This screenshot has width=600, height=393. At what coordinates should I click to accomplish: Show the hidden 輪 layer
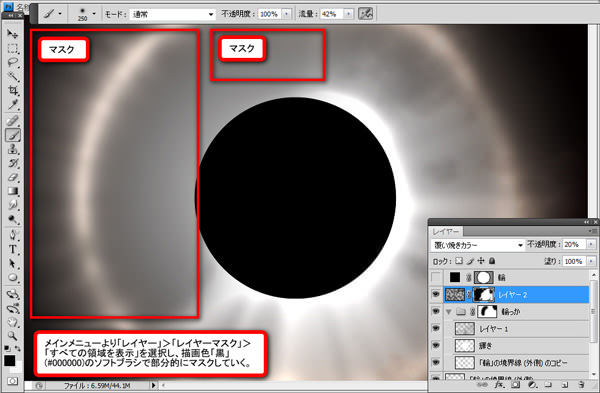[x=435, y=277]
